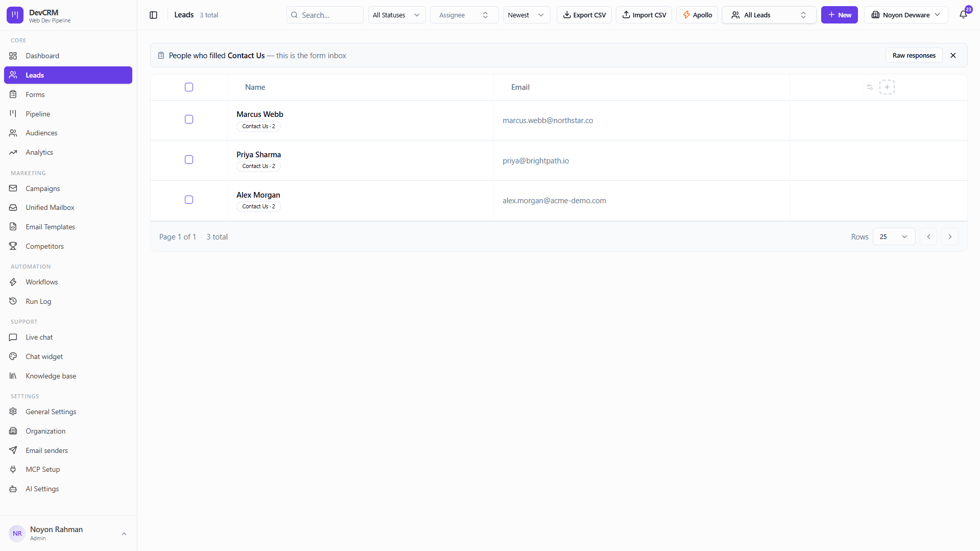Image resolution: width=980 pixels, height=551 pixels.
Task: Open Live chat
Action: click(68, 337)
